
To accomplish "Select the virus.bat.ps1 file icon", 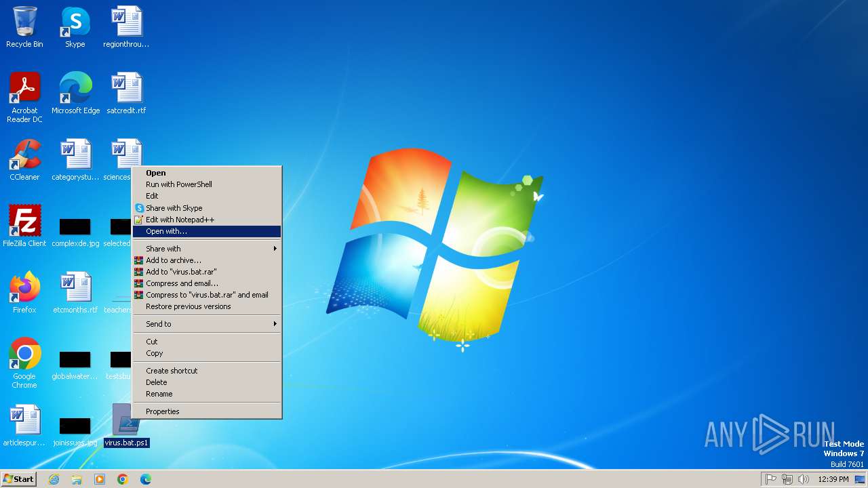I will (x=126, y=426).
